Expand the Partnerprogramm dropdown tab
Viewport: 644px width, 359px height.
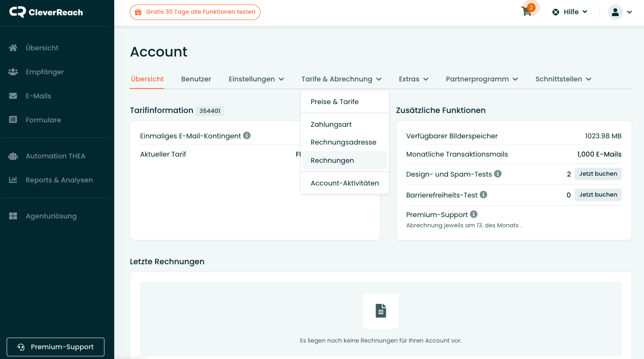[x=482, y=79]
